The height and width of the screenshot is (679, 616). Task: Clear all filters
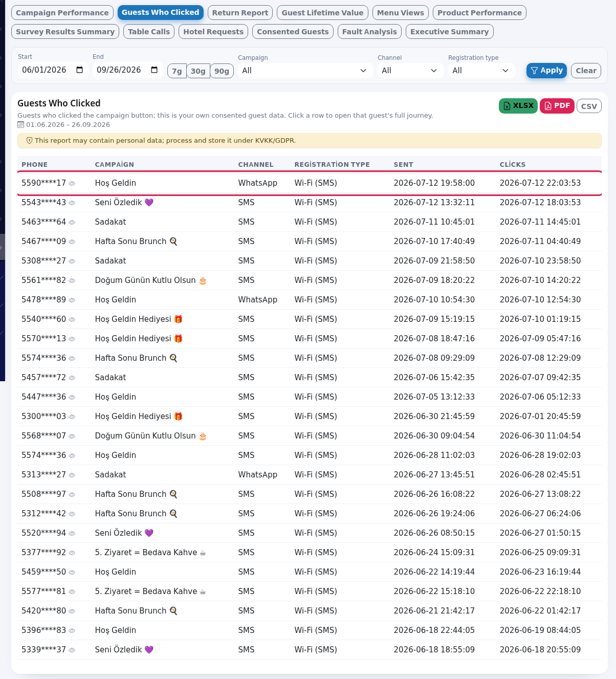point(586,71)
